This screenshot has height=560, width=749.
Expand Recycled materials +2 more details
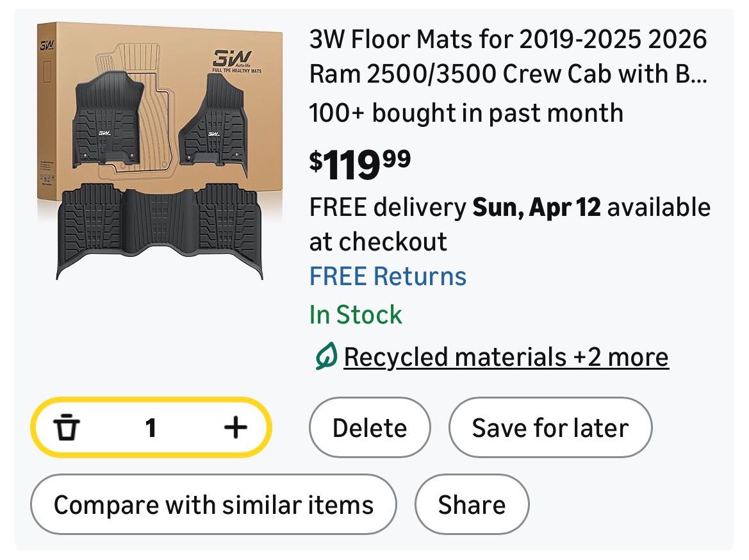506,357
